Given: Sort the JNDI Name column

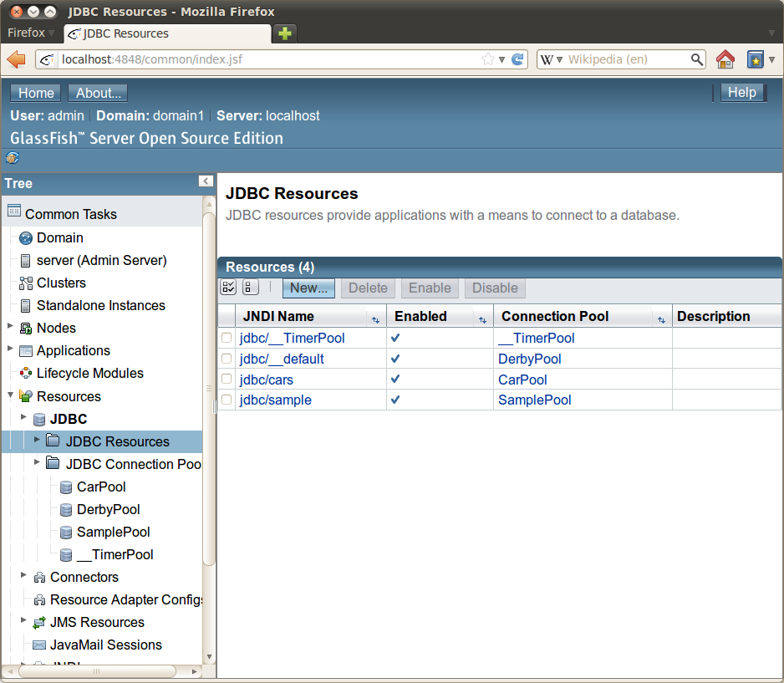Looking at the screenshot, I should point(376,318).
